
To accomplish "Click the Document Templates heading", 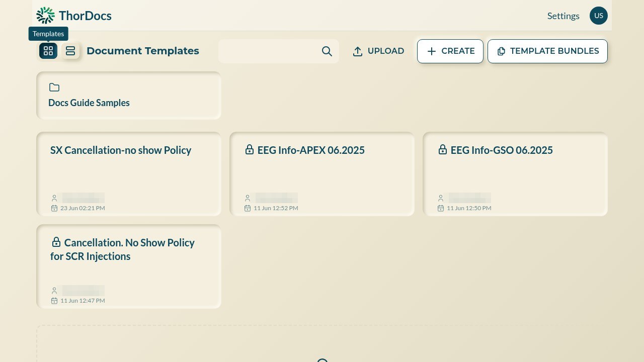I will click(x=143, y=51).
